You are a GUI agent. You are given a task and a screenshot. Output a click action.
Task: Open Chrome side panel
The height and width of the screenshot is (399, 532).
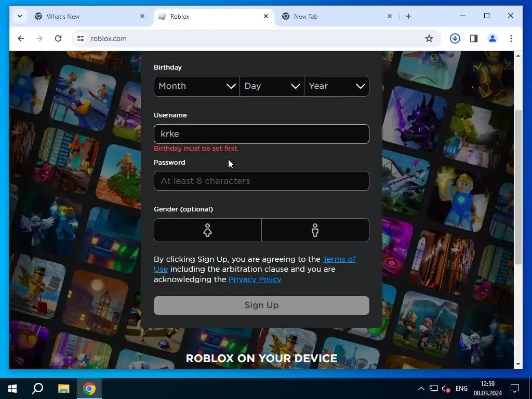[474, 38]
